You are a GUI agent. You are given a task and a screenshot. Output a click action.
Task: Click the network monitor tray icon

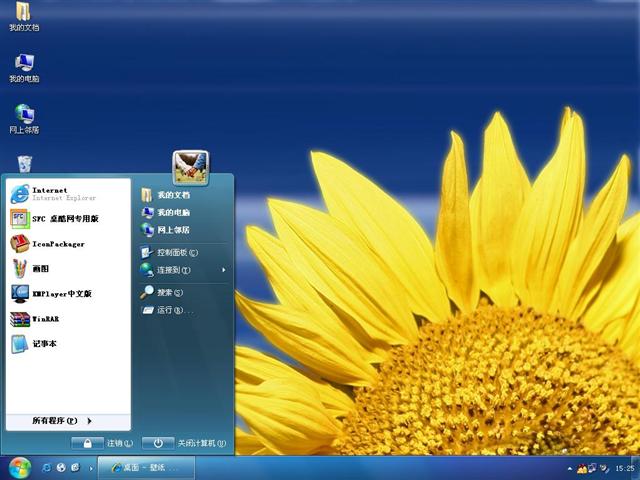(592, 468)
